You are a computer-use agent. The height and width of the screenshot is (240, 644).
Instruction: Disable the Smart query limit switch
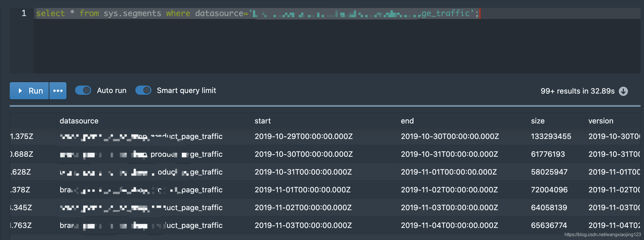tap(143, 90)
